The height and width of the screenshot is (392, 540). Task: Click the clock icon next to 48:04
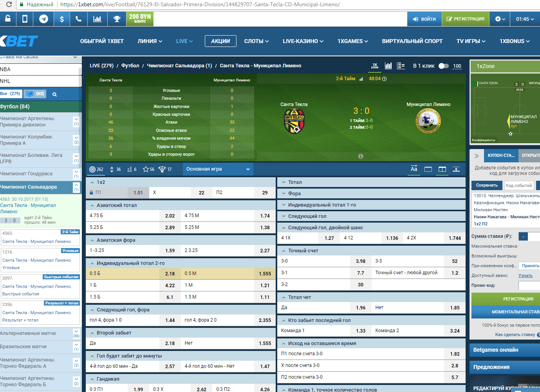point(384,79)
